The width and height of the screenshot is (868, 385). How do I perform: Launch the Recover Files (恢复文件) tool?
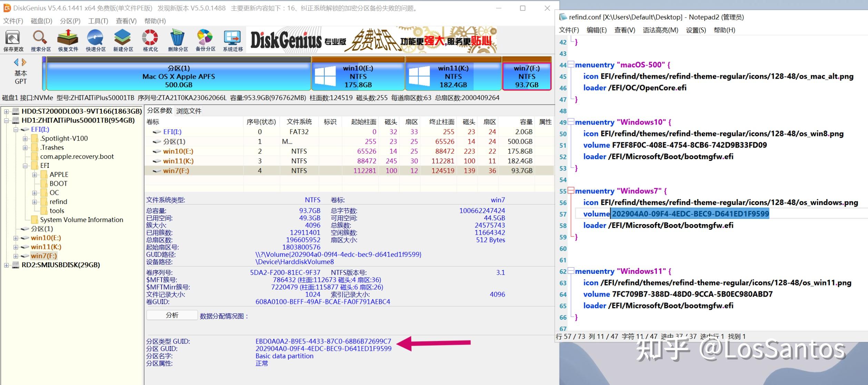68,41
